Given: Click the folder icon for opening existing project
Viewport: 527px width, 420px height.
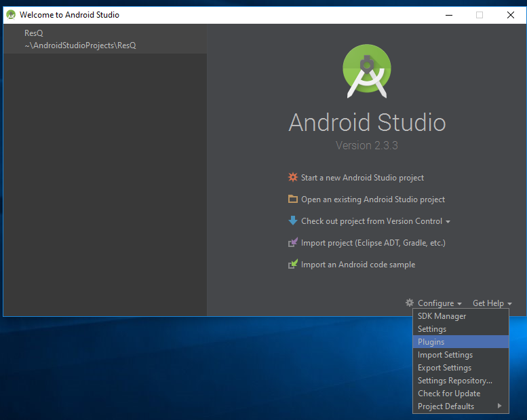Looking at the screenshot, I should pos(293,199).
